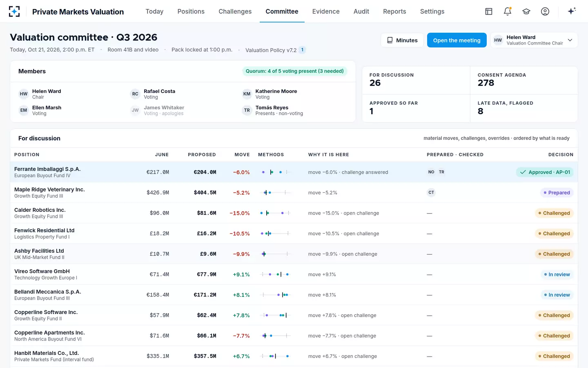Open the layout panel icon
The width and height of the screenshot is (588, 368).
[x=489, y=11]
